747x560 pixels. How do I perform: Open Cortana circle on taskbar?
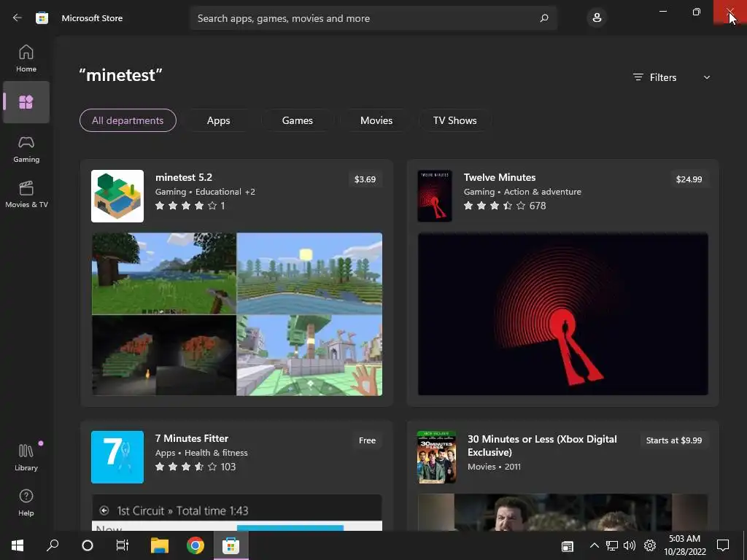point(88,545)
